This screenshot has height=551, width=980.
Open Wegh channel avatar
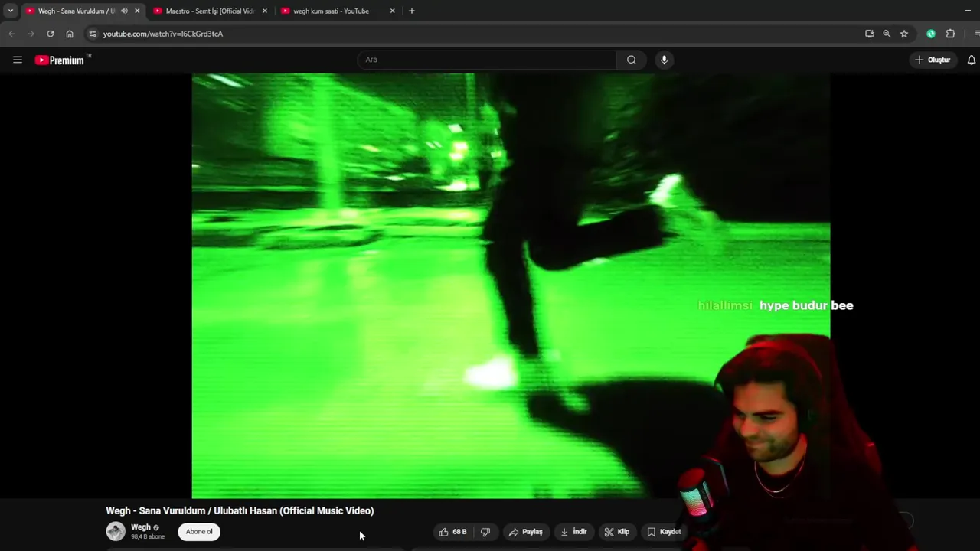[x=116, y=531]
